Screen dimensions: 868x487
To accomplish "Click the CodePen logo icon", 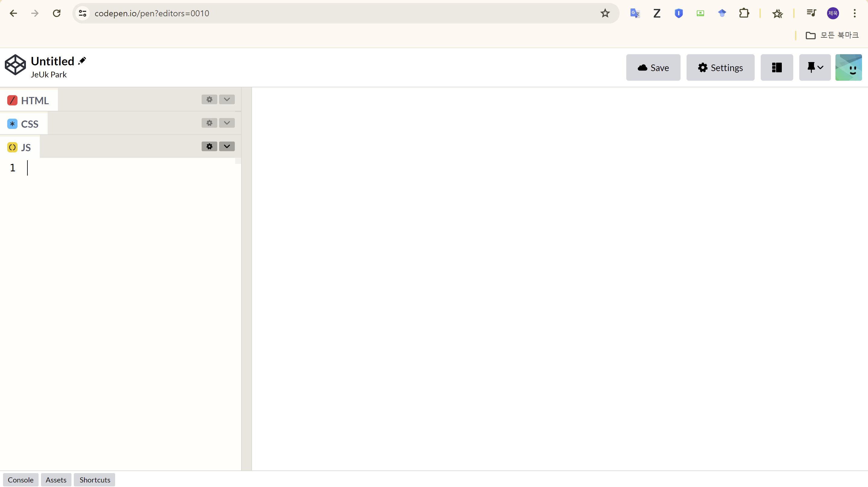I will [x=15, y=65].
